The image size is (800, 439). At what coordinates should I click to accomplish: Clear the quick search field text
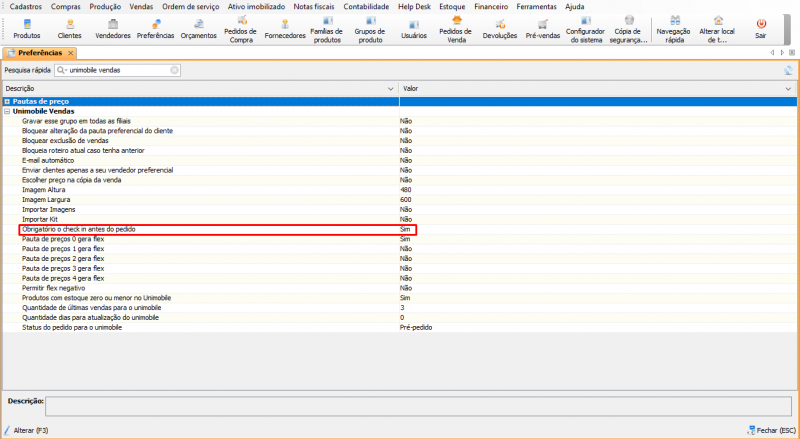174,70
